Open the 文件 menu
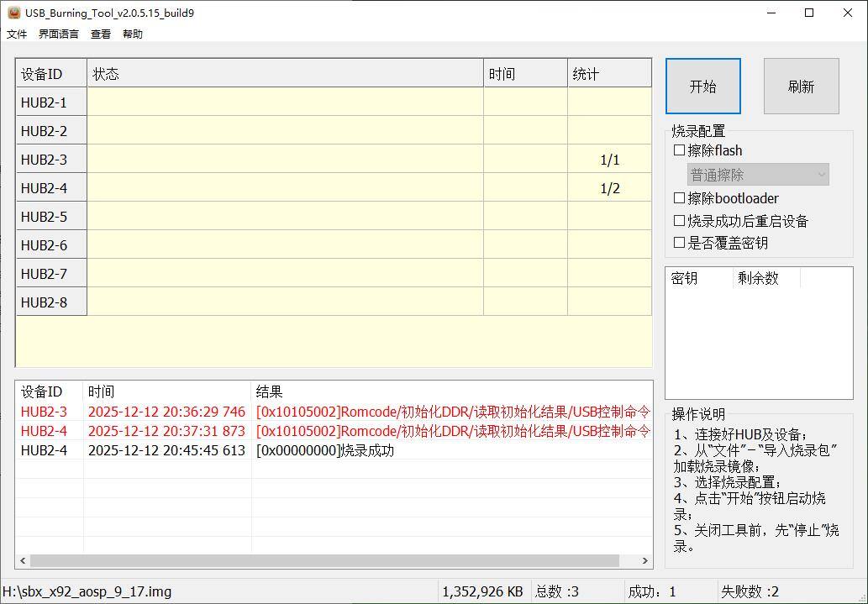Screen dimensions: 868x604 (x=17, y=34)
